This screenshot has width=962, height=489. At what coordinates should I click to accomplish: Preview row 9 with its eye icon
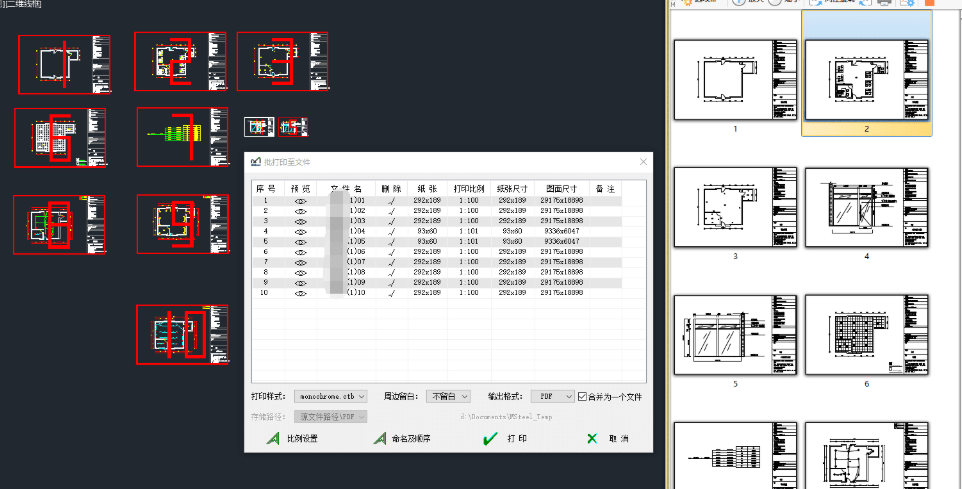pyautogui.click(x=301, y=283)
